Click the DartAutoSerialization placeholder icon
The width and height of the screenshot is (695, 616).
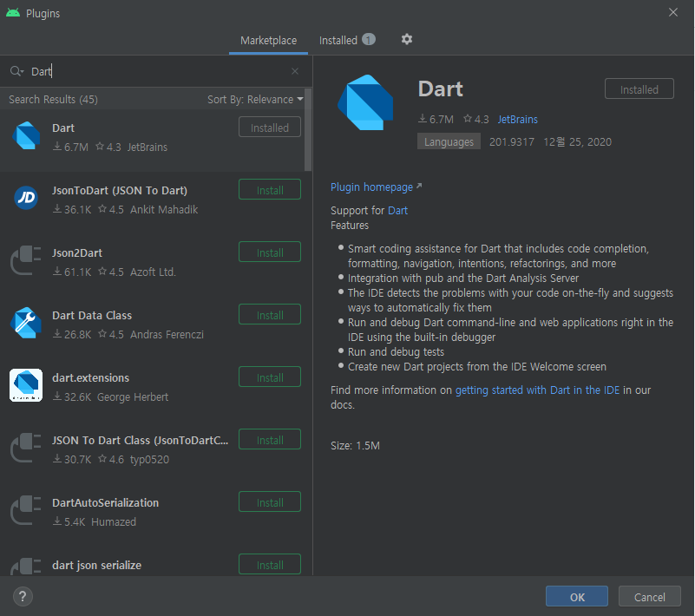click(x=26, y=510)
